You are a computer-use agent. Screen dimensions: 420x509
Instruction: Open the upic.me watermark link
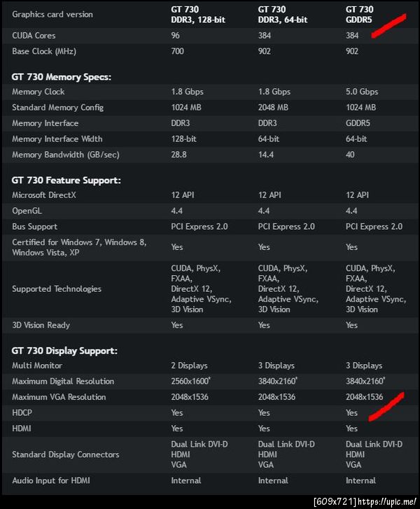(387, 501)
